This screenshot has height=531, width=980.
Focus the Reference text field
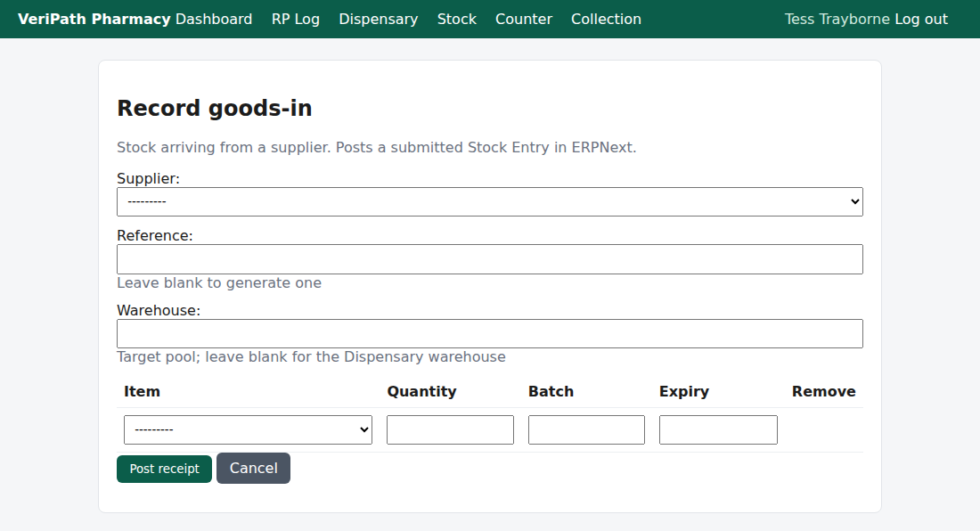pos(489,259)
